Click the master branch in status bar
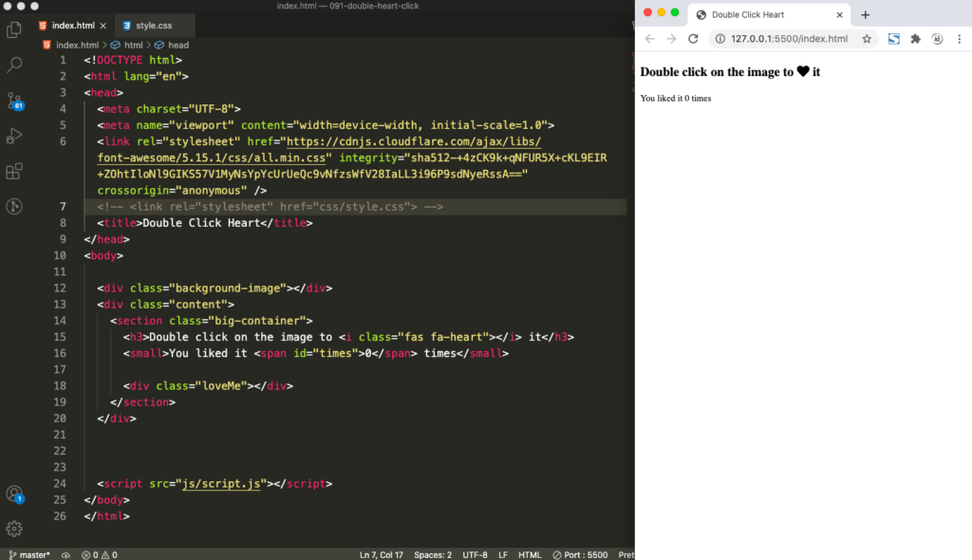 [x=29, y=555]
